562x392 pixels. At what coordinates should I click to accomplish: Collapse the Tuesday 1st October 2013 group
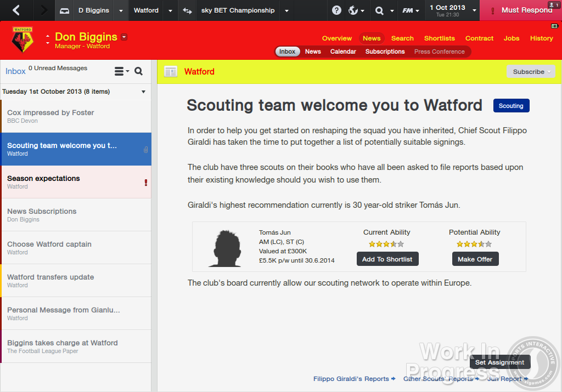click(x=143, y=92)
